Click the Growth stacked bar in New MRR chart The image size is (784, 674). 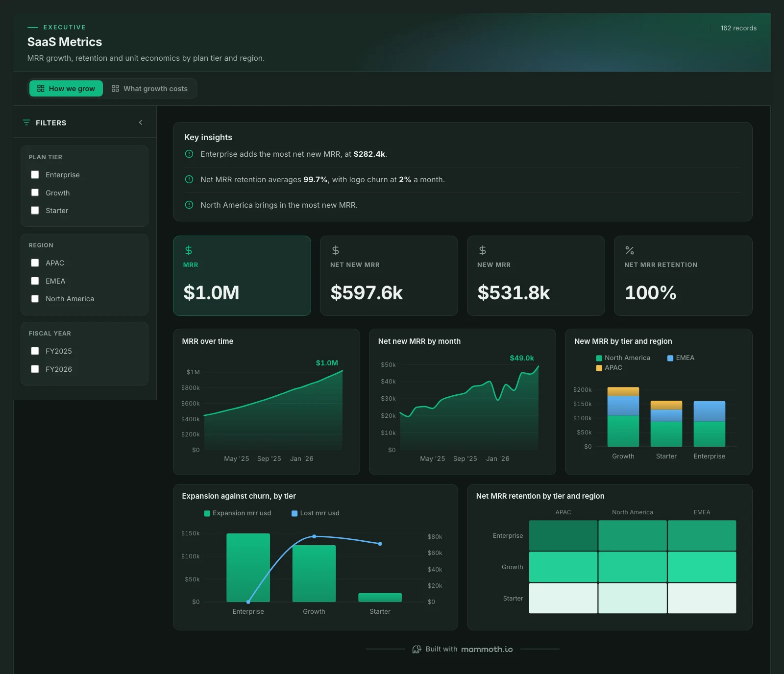[x=623, y=417]
